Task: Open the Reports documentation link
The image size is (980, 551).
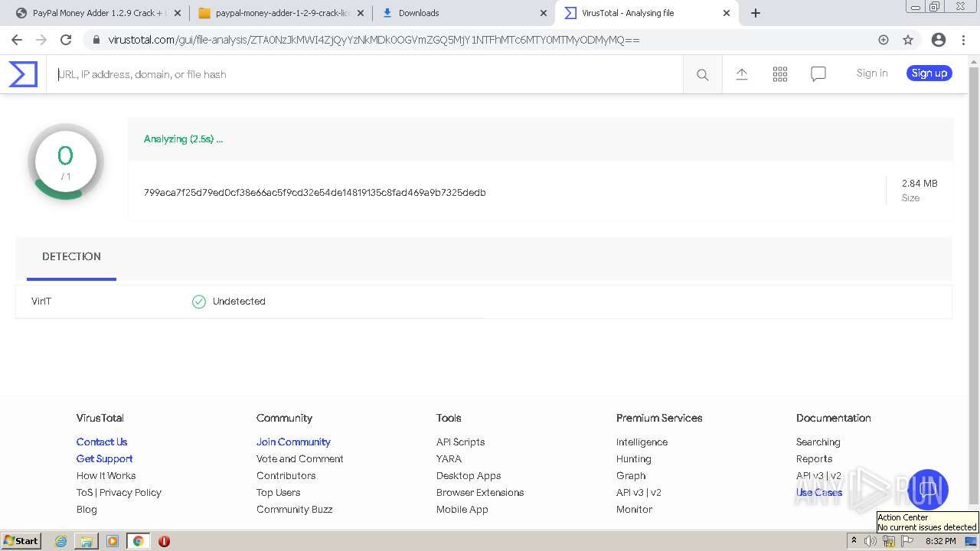Action: coord(814,459)
